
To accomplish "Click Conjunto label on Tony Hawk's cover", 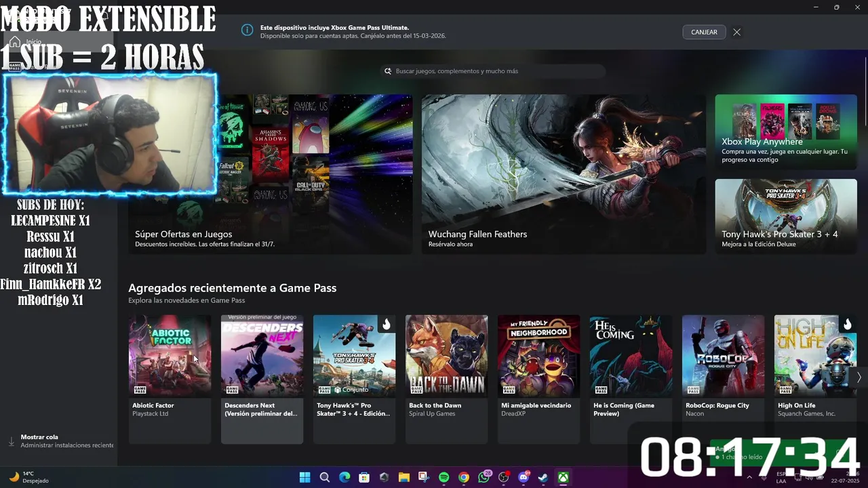I will [352, 390].
